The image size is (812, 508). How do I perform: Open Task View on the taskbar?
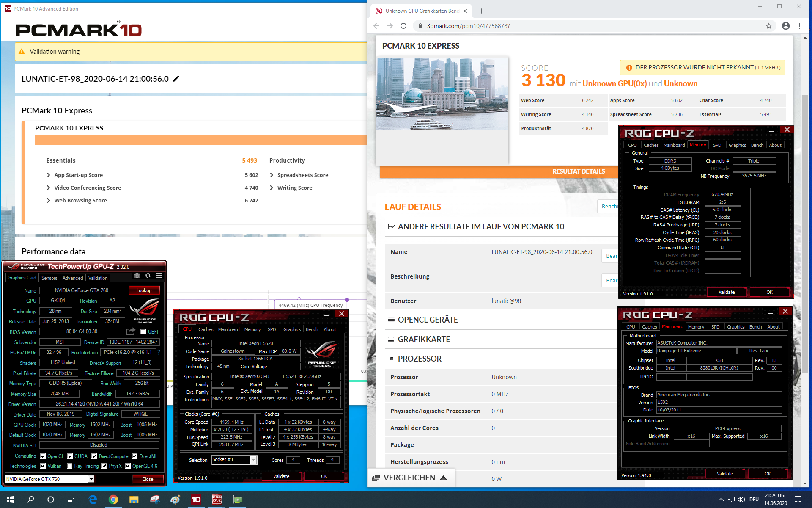coord(71,500)
